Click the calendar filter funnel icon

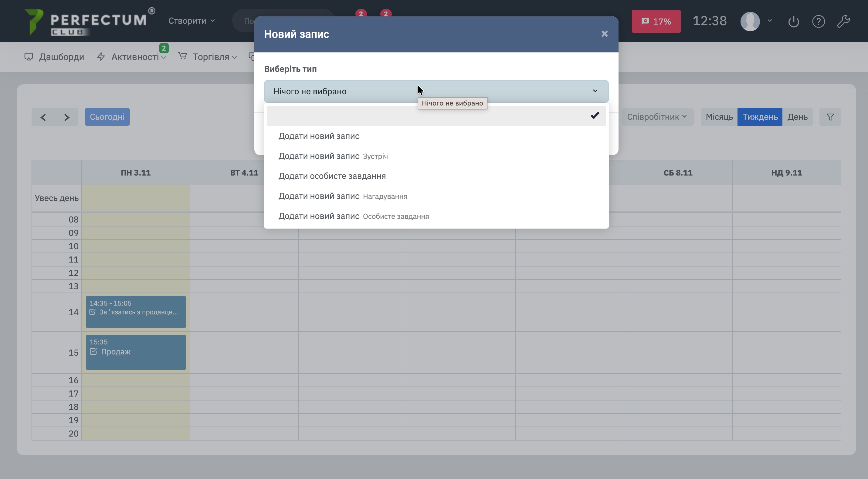click(830, 117)
